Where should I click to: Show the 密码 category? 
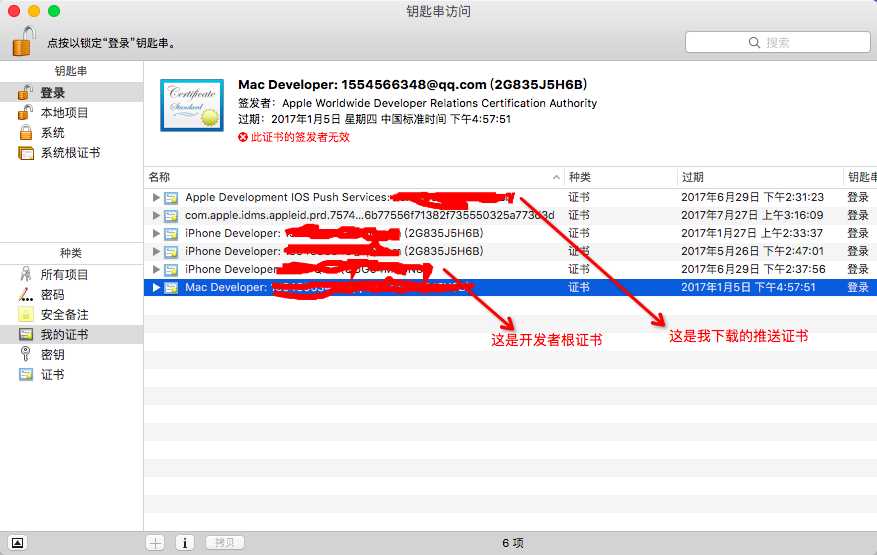(x=72, y=294)
